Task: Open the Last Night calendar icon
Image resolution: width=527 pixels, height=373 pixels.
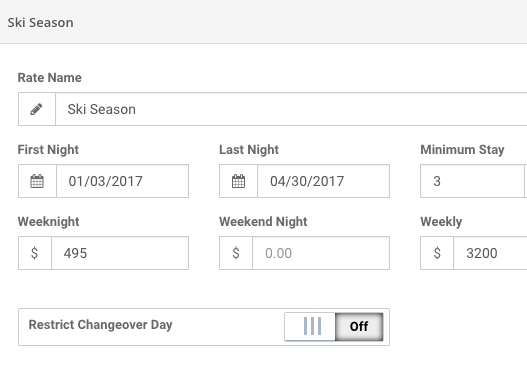Action: 238,181
